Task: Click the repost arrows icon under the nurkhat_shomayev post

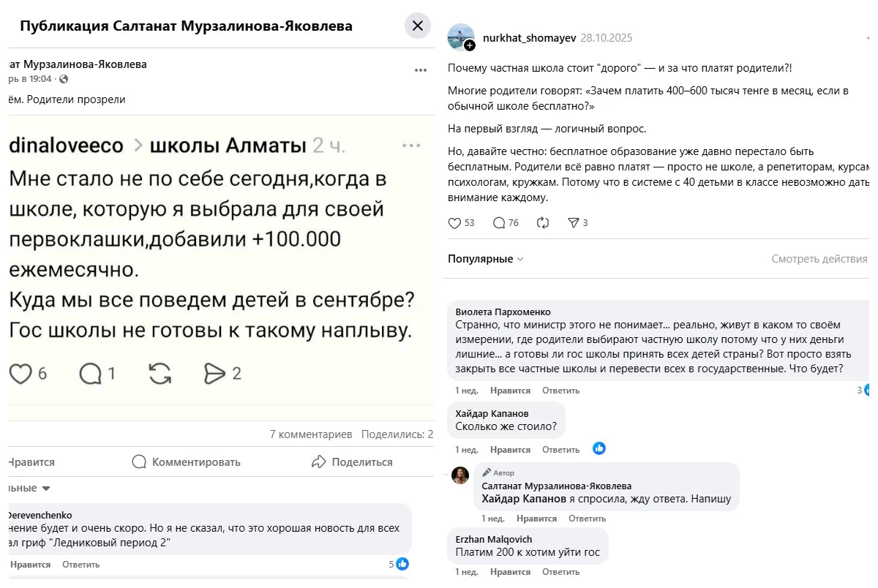Action: tap(543, 223)
